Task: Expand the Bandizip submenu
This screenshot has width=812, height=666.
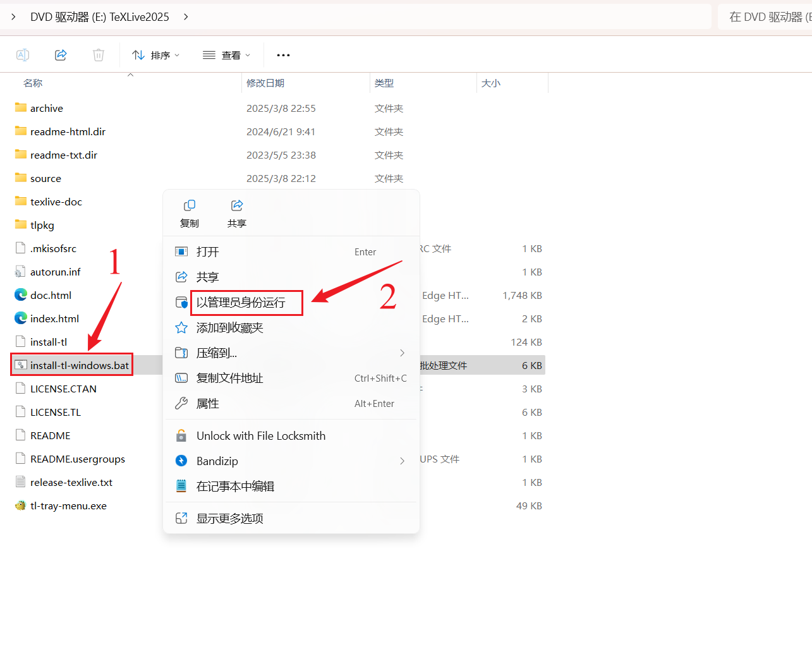Action: pos(291,461)
